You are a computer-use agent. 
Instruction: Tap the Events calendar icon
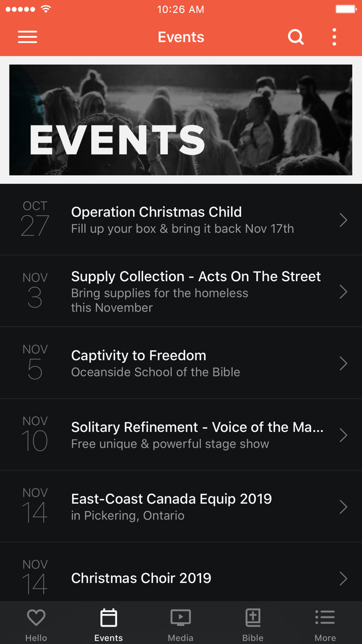coord(108,617)
